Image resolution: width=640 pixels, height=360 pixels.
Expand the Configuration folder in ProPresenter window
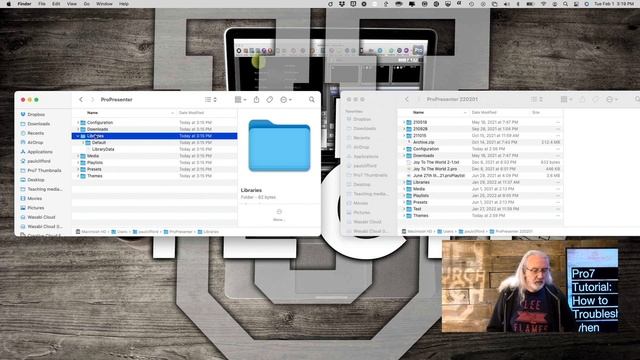78,122
